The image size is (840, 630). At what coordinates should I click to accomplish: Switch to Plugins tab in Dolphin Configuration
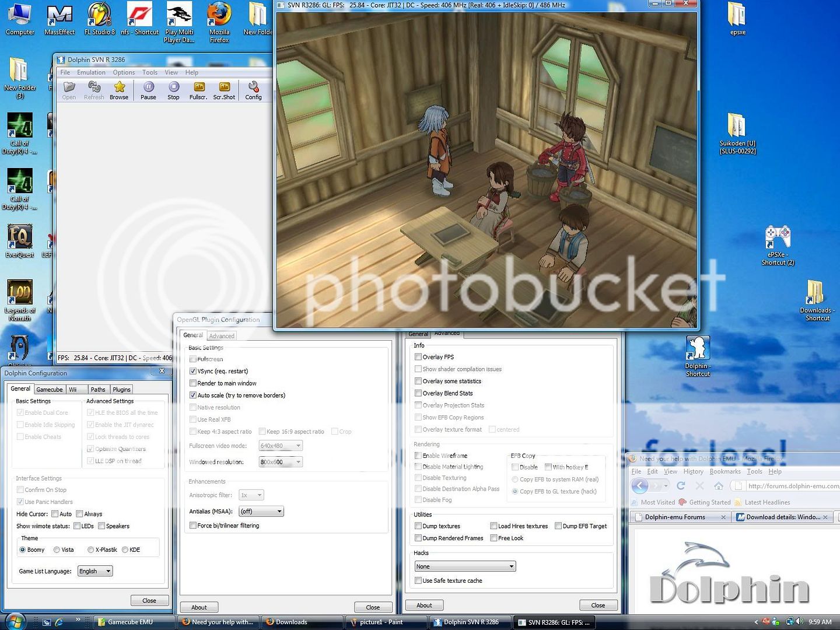point(121,389)
